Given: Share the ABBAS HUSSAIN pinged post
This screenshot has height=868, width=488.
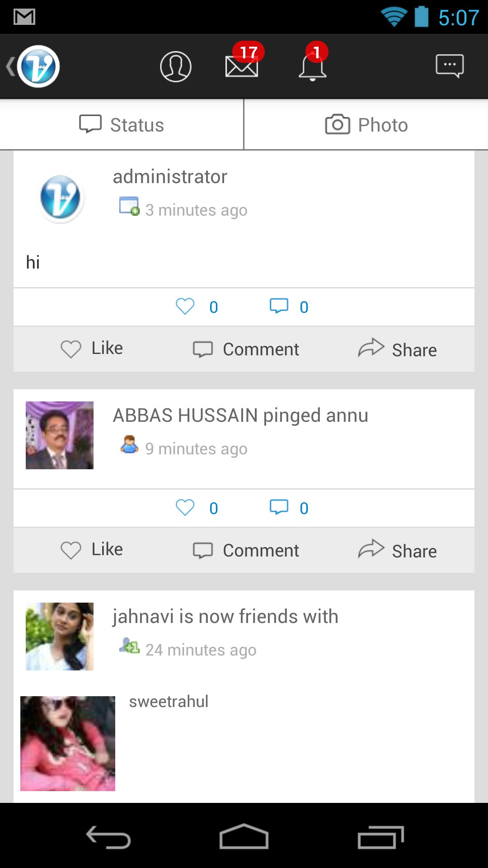Looking at the screenshot, I should [398, 551].
